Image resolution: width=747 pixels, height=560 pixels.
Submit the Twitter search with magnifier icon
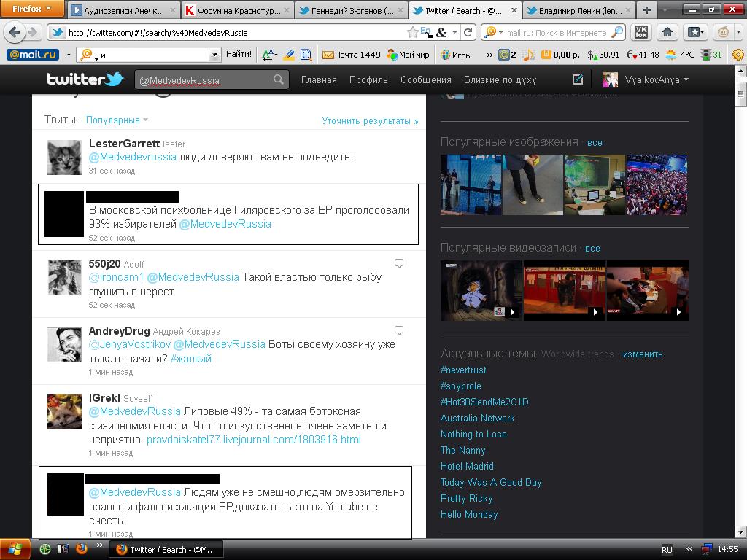(x=279, y=79)
